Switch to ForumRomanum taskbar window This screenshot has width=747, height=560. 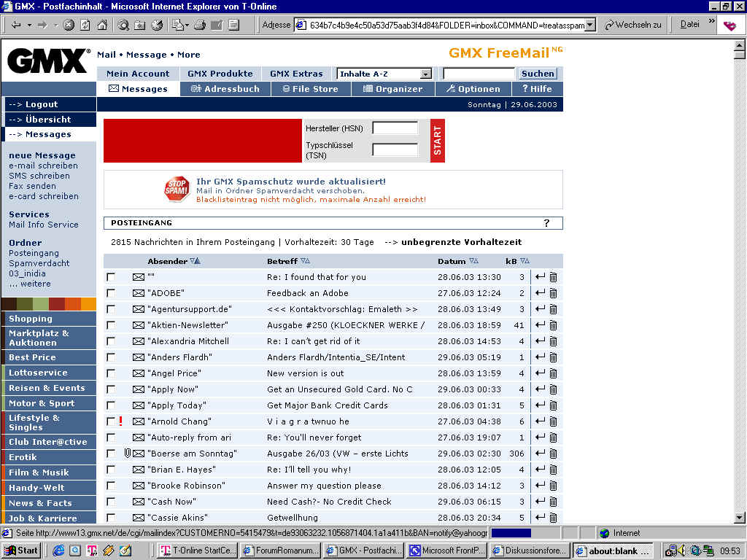[x=281, y=551]
